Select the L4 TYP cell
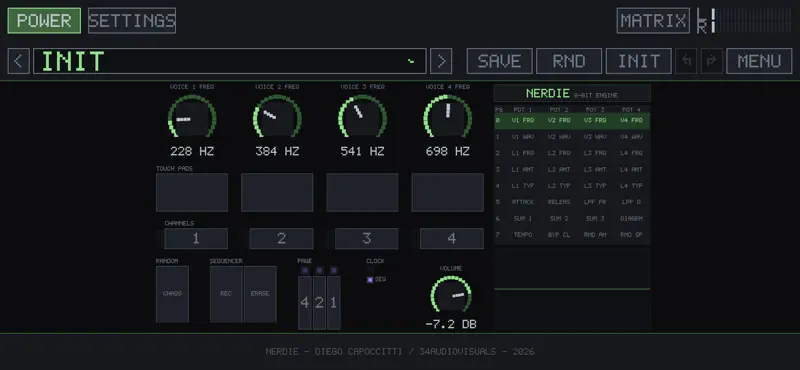The height and width of the screenshot is (370, 800). 631,186
